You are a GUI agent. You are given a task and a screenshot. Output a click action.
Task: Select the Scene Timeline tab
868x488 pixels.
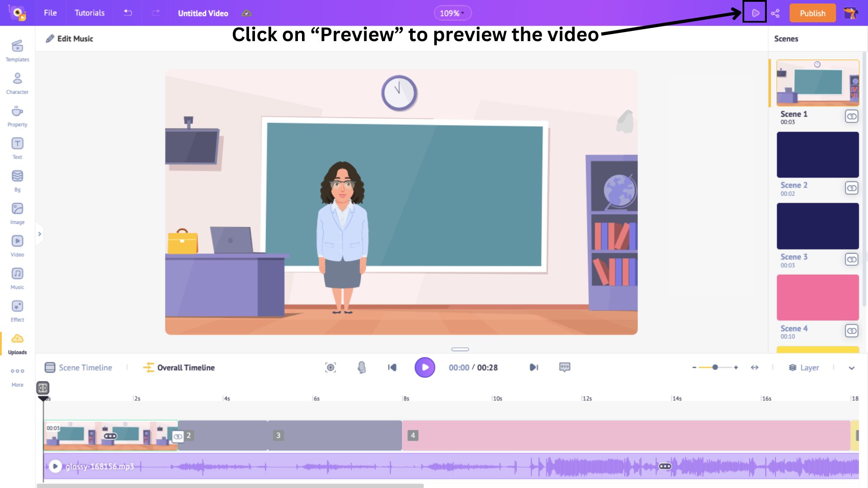(78, 368)
